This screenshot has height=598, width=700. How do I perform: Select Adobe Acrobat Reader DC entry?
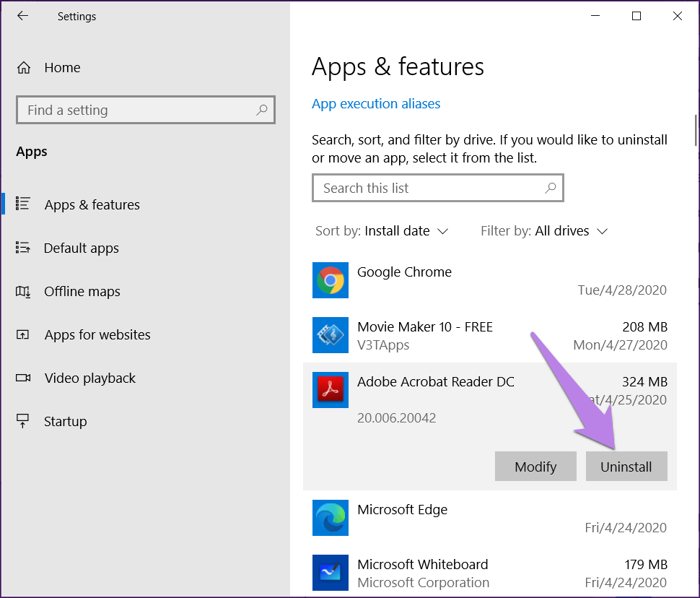coord(436,381)
